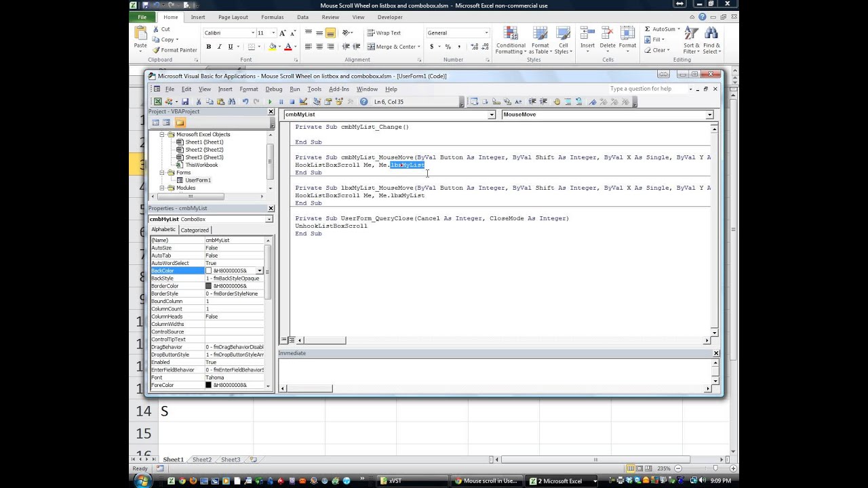The image size is (868, 488).
Task: Toggle Bold in Excel ribbon
Action: pos(209,47)
